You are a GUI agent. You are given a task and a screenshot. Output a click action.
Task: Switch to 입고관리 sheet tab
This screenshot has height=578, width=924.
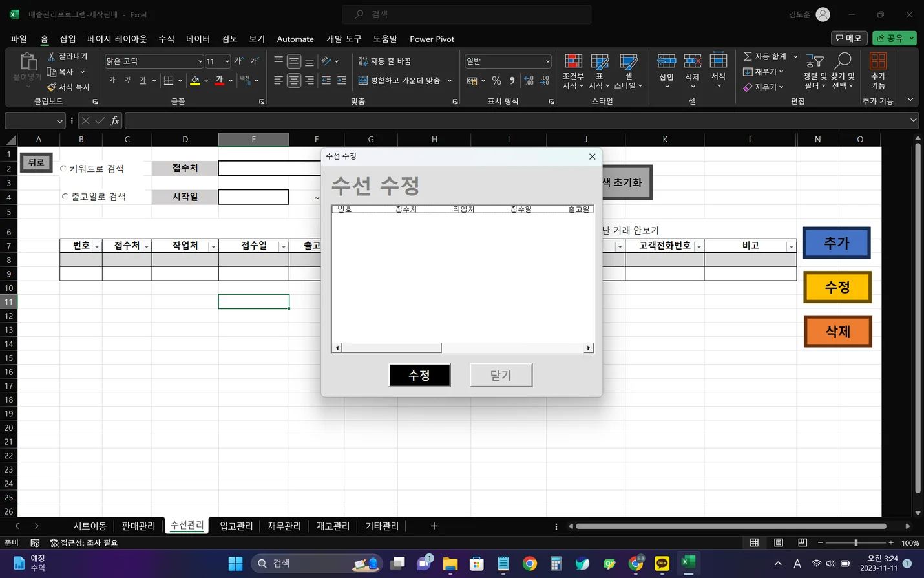point(236,526)
